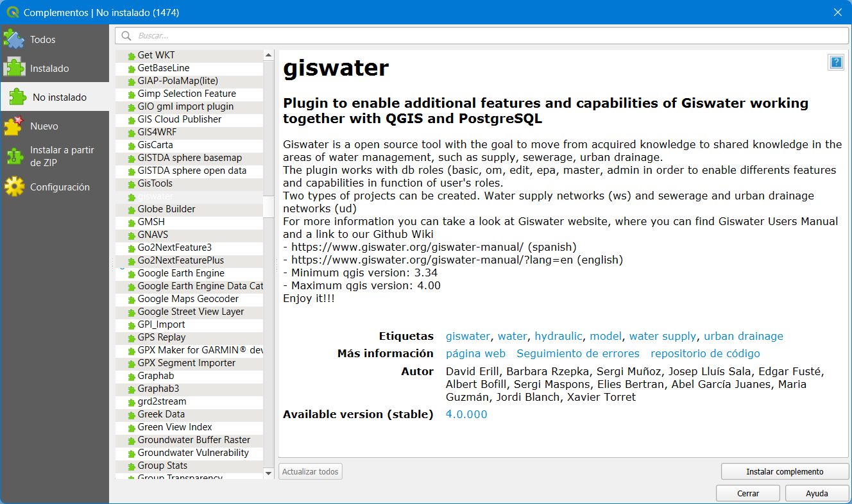852x504 pixels.
Task: Focus the Buscar search field
Action: coord(482,36)
